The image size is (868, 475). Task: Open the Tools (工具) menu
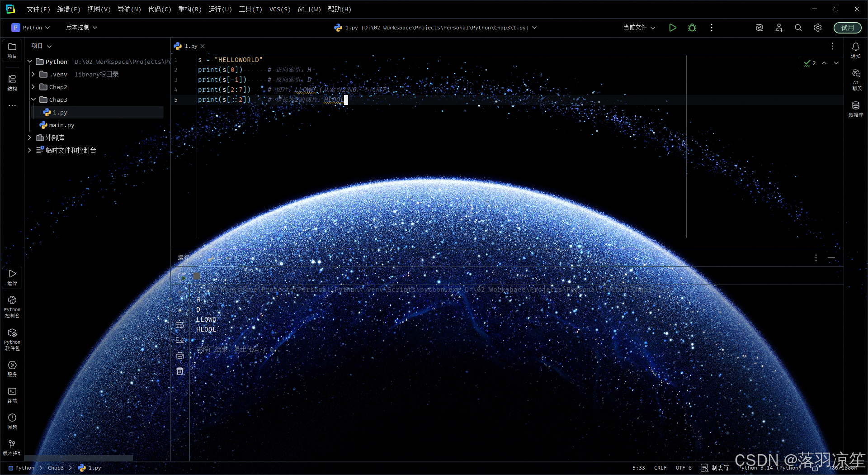click(250, 9)
